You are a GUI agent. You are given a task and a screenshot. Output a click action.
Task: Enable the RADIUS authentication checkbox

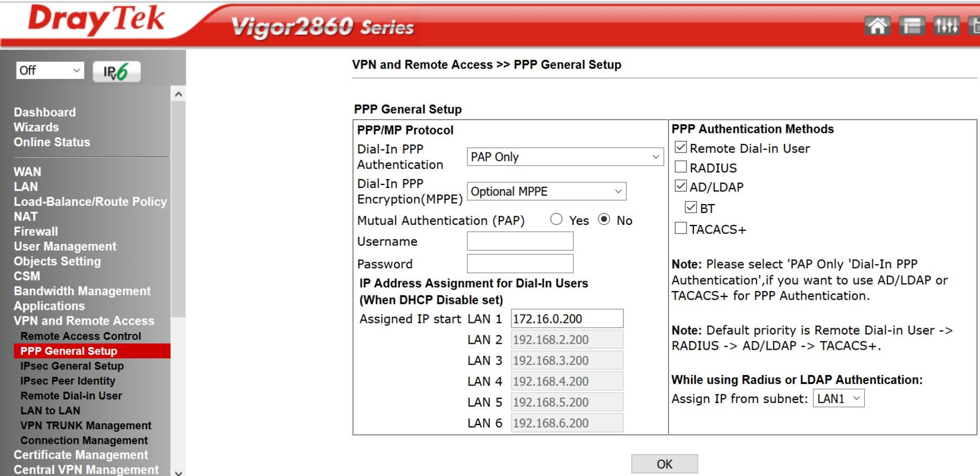click(x=680, y=167)
